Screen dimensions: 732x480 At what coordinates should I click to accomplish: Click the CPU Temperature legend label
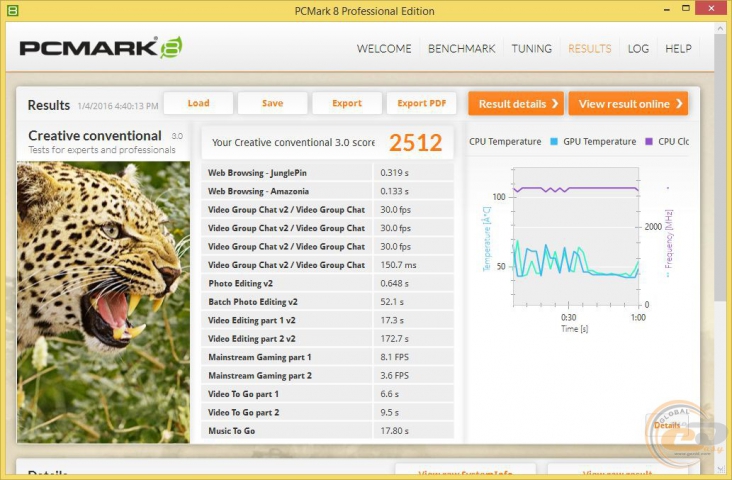(x=505, y=141)
